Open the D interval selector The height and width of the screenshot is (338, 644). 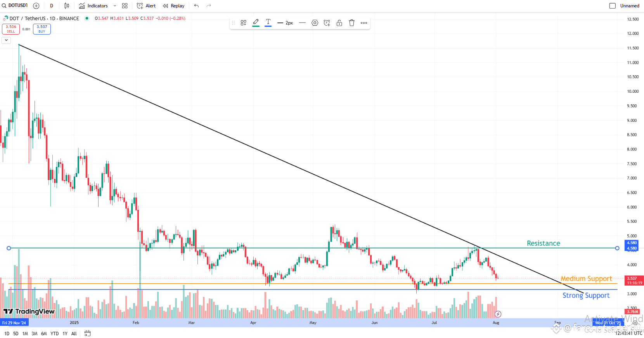[x=52, y=6]
